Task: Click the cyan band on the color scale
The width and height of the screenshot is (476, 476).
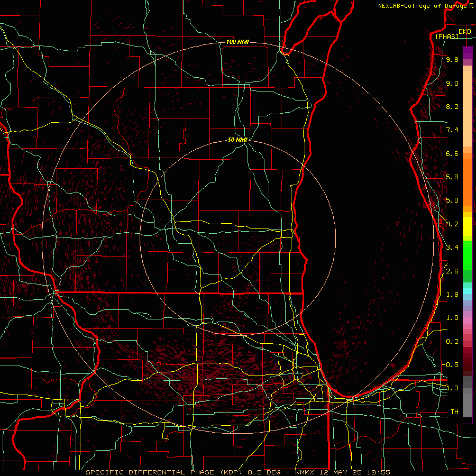Action: (467, 291)
